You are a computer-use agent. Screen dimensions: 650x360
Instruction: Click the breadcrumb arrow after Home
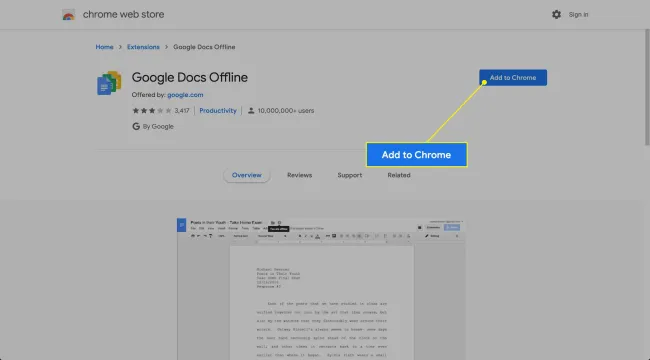click(x=120, y=47)
